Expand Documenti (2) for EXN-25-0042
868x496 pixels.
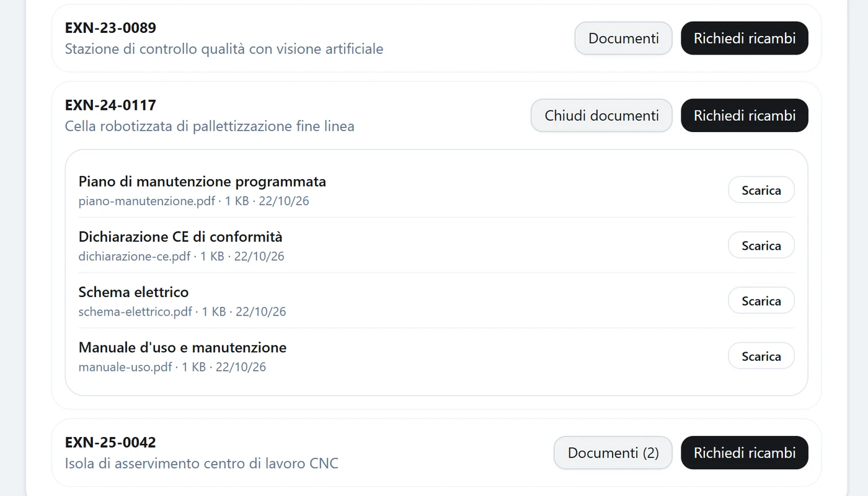613,453
